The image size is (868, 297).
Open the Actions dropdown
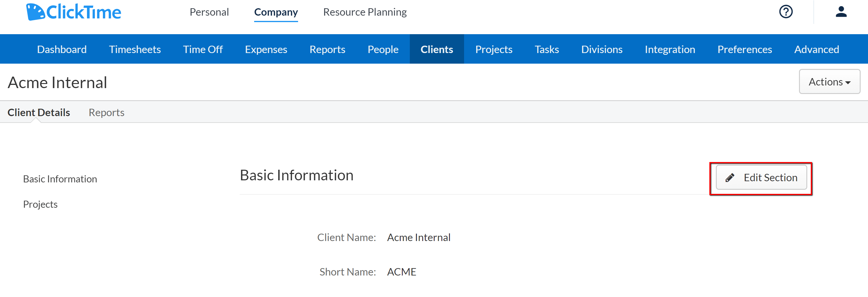pos(829,82)
